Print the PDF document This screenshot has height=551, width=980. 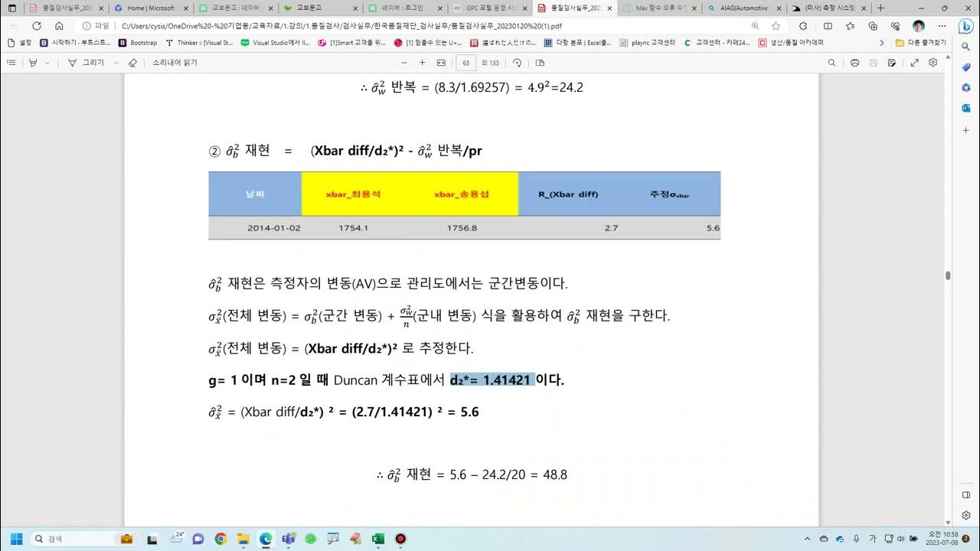(854, 63)
